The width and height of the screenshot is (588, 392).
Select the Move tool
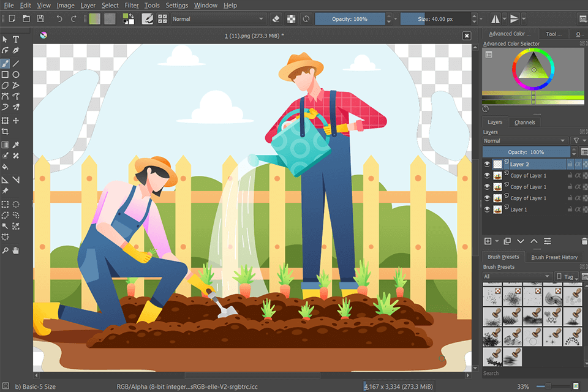(x=16, y=121)
